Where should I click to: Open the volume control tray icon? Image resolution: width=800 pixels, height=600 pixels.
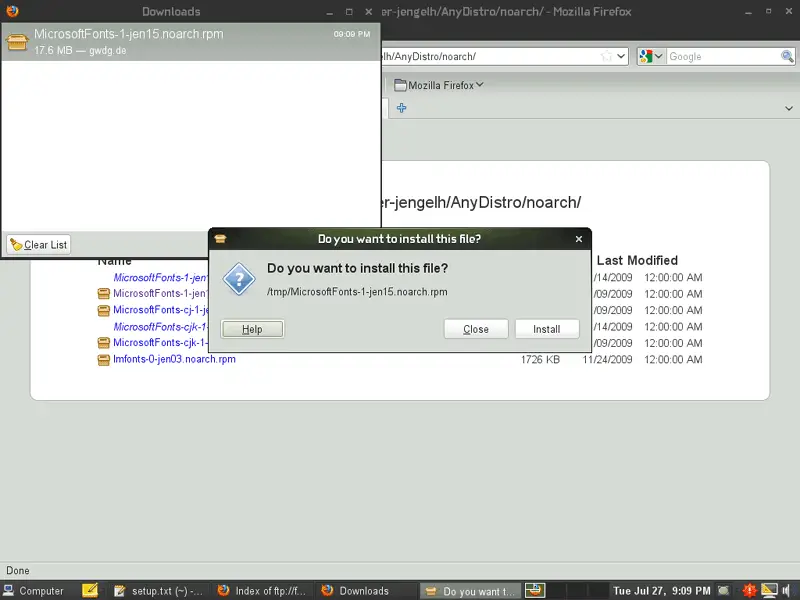(786, 591)
